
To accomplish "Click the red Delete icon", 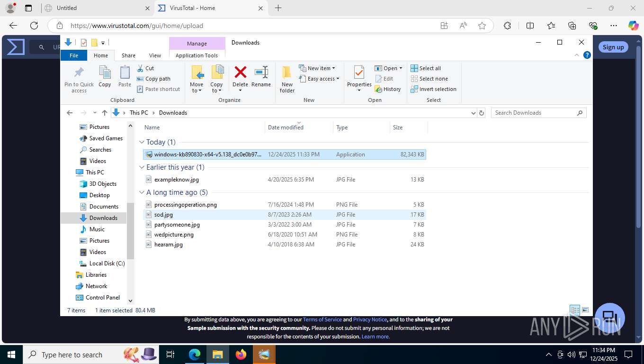I will [241, 72].
